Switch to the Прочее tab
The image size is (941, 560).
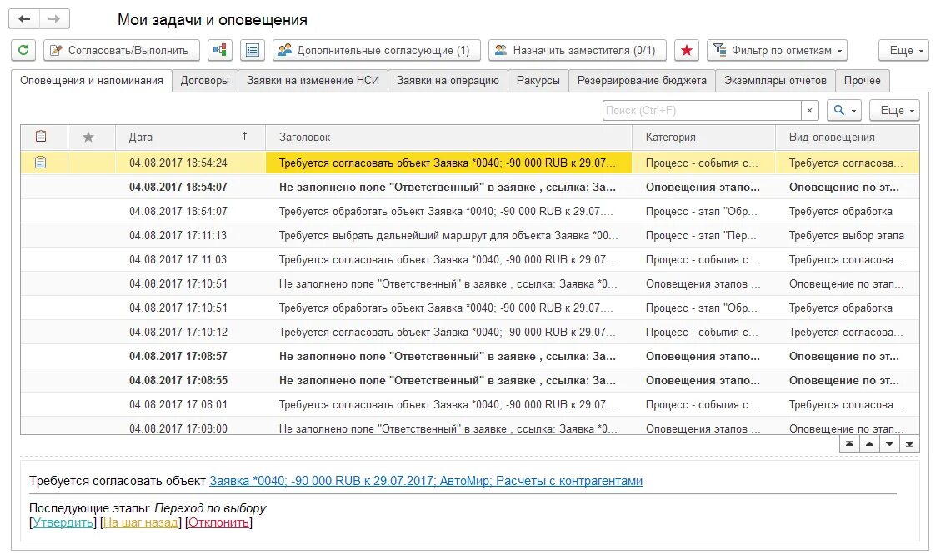point(863,80)
